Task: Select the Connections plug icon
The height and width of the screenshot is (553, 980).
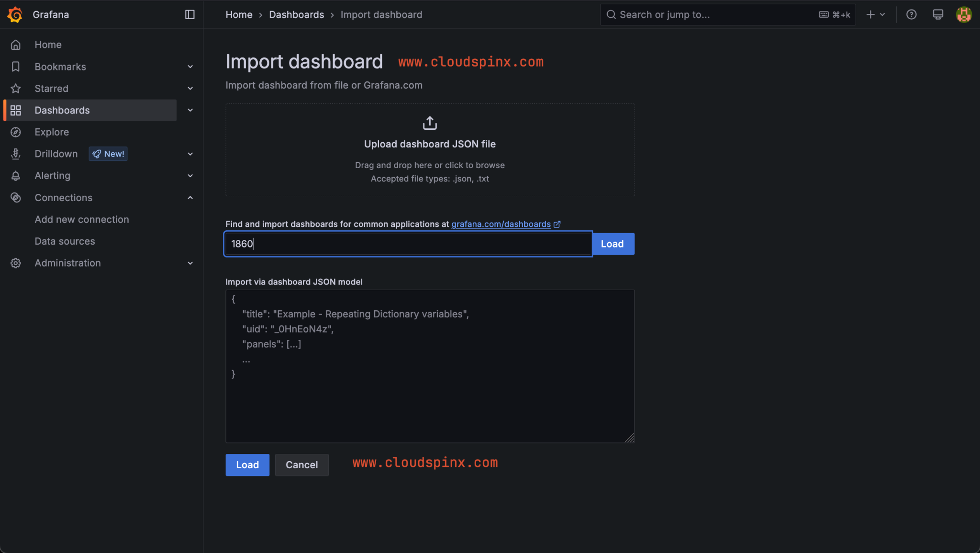Action: point(16,197)
